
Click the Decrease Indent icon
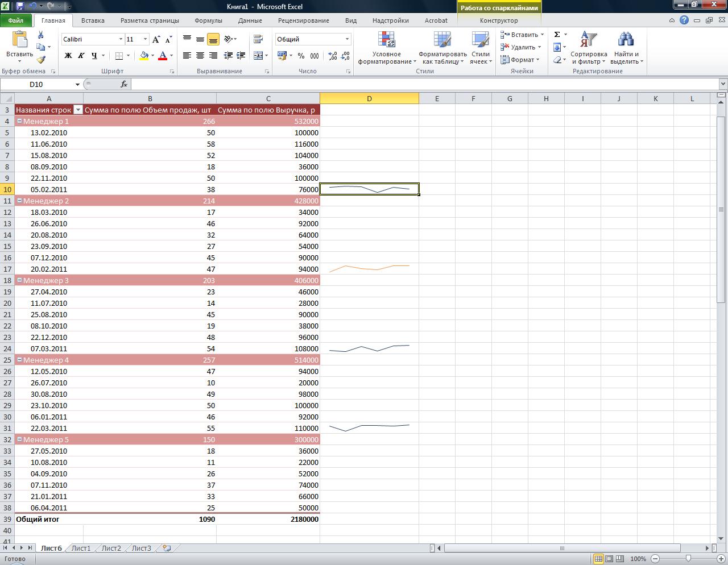coord(228,55)
